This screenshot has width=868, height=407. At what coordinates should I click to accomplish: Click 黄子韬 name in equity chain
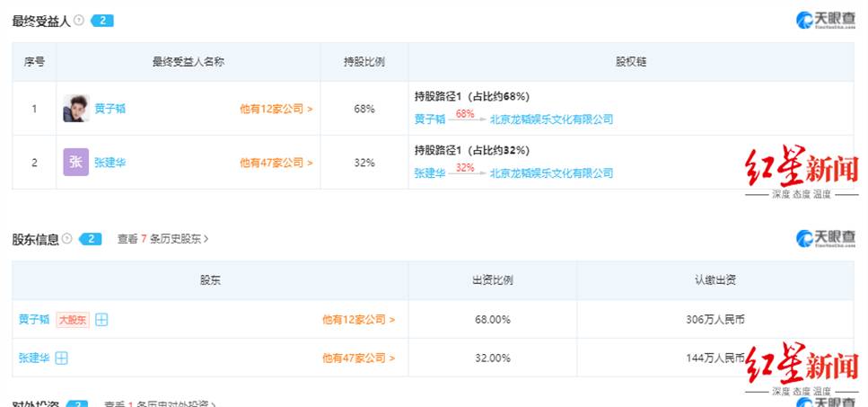[x=430, y=119]
